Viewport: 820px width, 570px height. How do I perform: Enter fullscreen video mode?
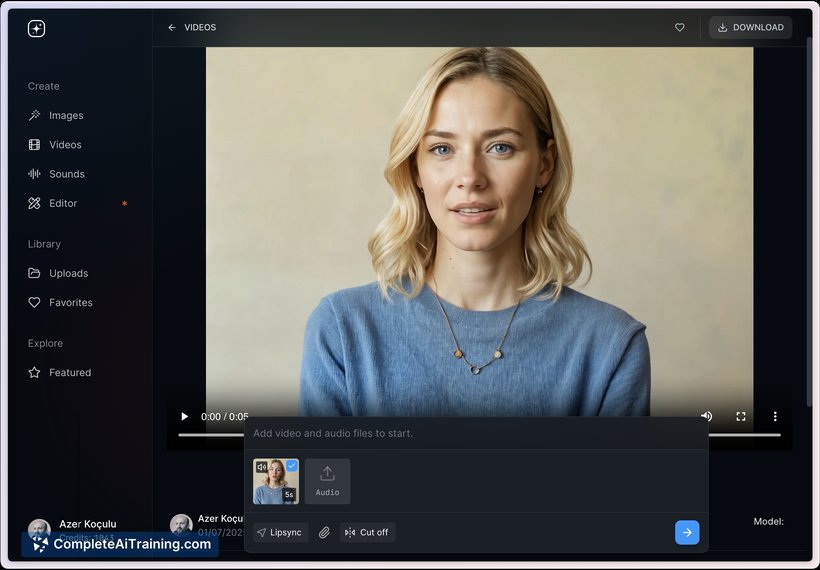click(x=741, y=417)
